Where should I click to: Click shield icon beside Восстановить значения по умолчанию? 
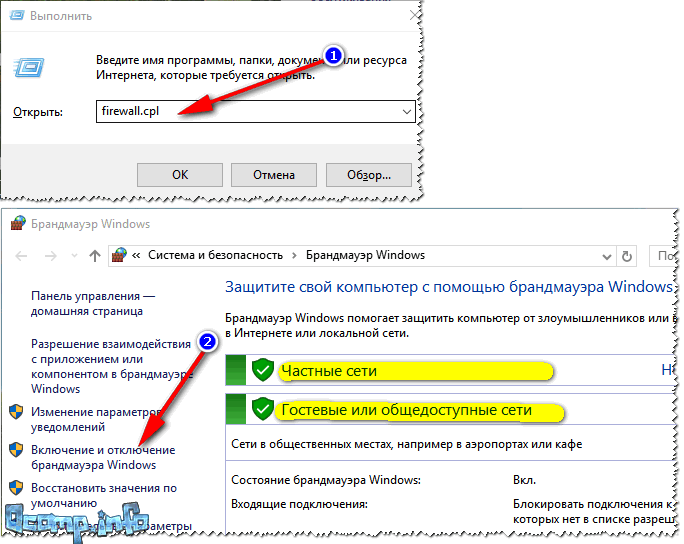(16, 488)
